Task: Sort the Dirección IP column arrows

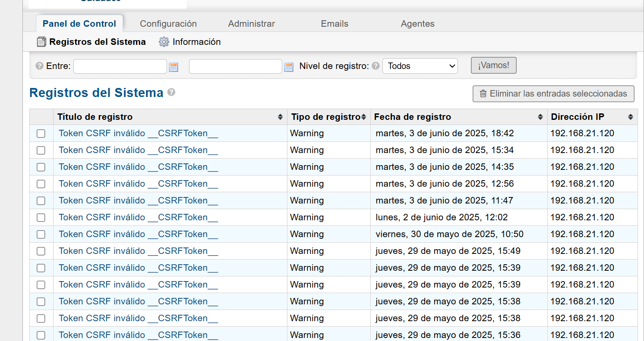Action: point(631,117)
